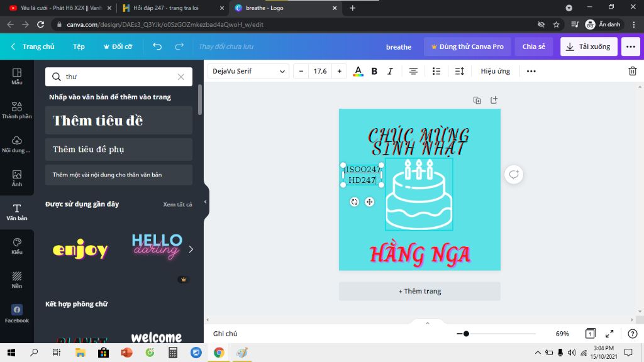Open the Thành phần elements panel
Screen dimensions: 644x362
17,110
